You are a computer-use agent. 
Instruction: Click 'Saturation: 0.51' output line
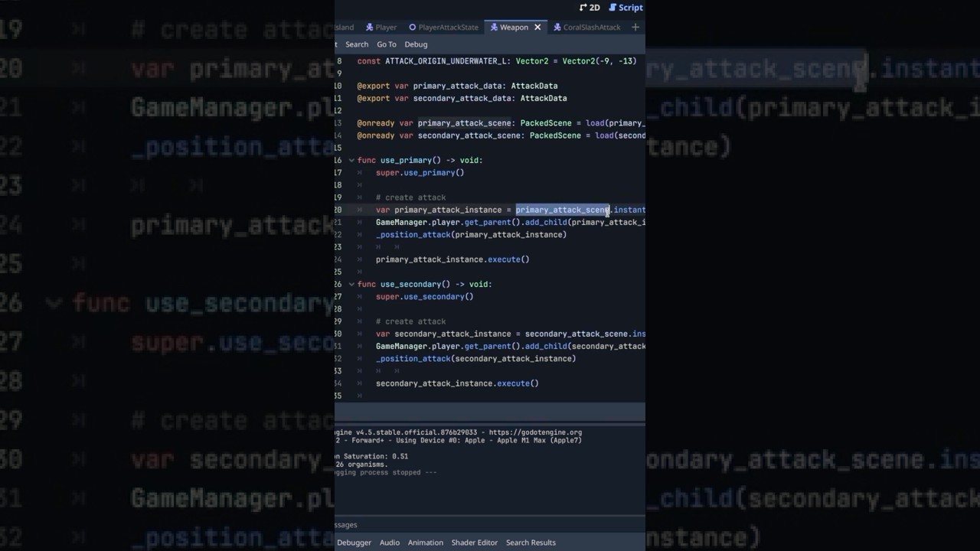[372, 456]
